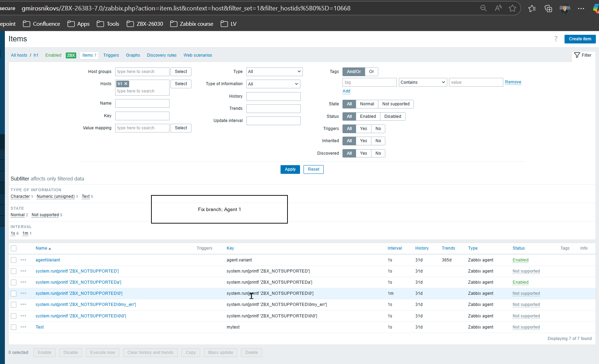Click the Filter funnel icon

[x=577, y=55]
